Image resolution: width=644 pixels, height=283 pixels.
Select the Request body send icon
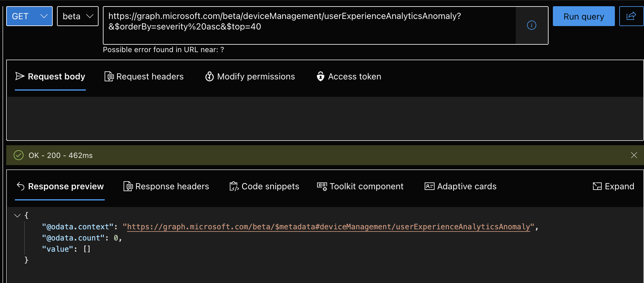click(x=20, y=76)
